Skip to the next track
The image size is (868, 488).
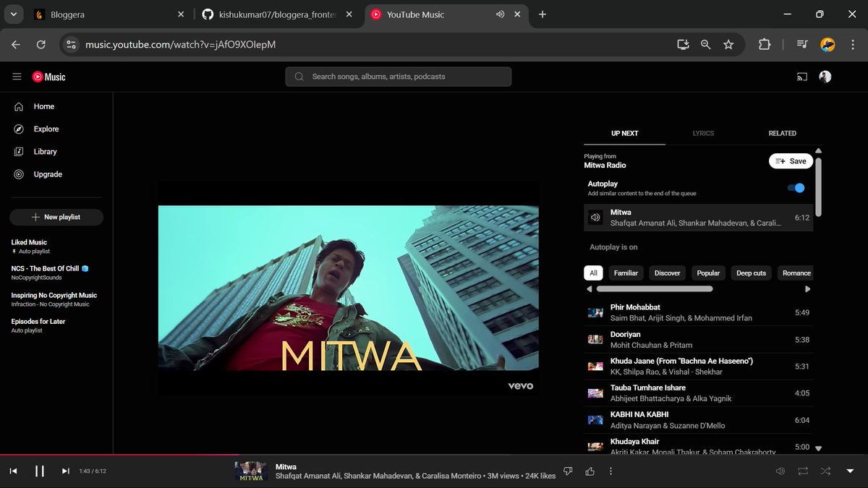point(66,471)
